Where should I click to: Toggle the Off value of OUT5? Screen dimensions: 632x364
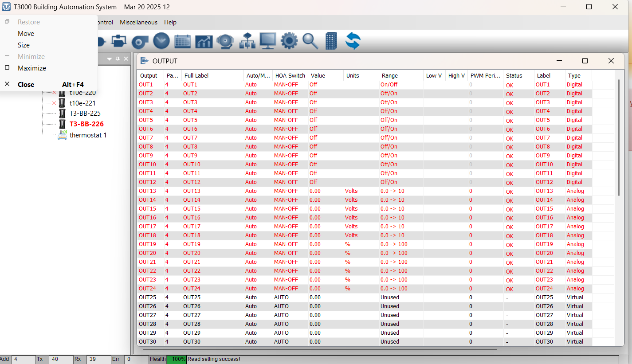[314, 120]
